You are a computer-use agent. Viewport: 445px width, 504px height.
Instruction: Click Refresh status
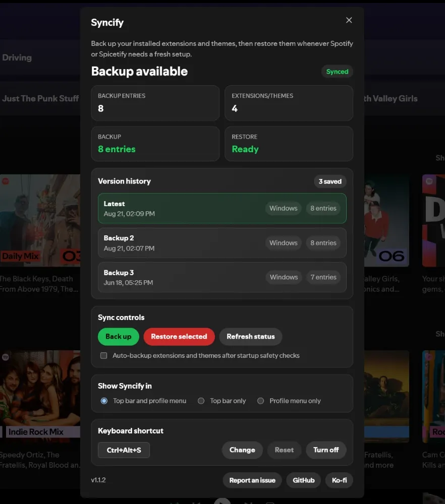[251, 337]
